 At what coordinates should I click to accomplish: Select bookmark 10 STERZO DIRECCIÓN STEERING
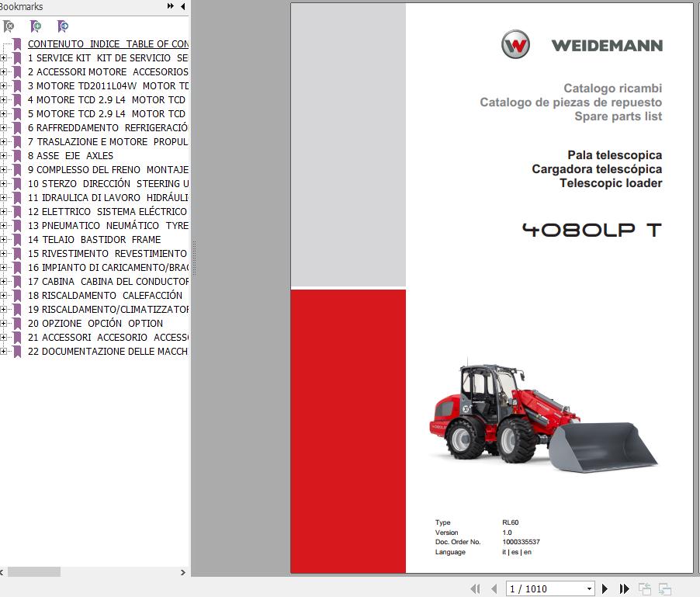point(108,183)
